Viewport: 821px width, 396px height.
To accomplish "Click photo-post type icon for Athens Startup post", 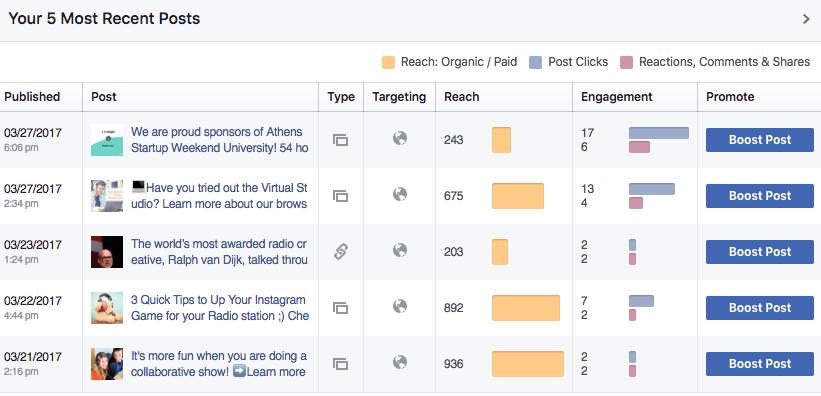I will click(x=340, y=140).
